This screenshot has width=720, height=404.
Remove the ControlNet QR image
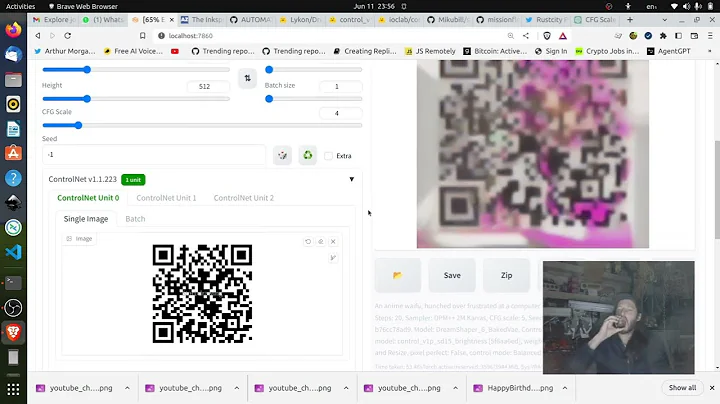coord(333,241)
